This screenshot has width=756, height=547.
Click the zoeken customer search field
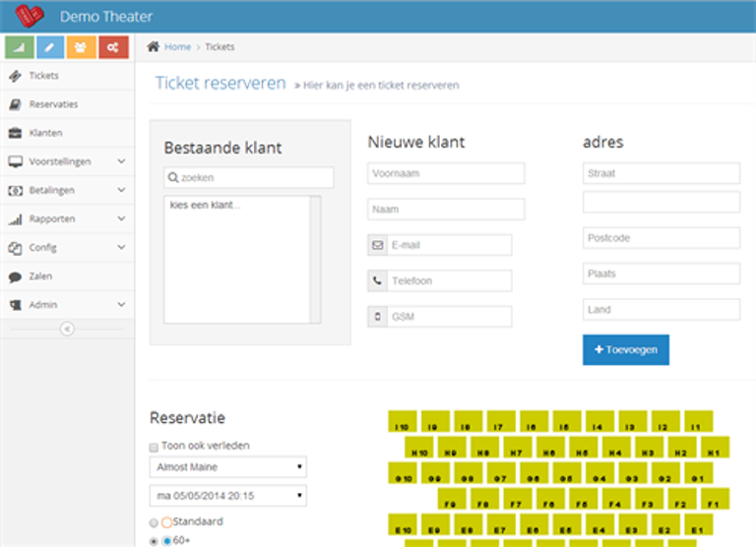249,178
